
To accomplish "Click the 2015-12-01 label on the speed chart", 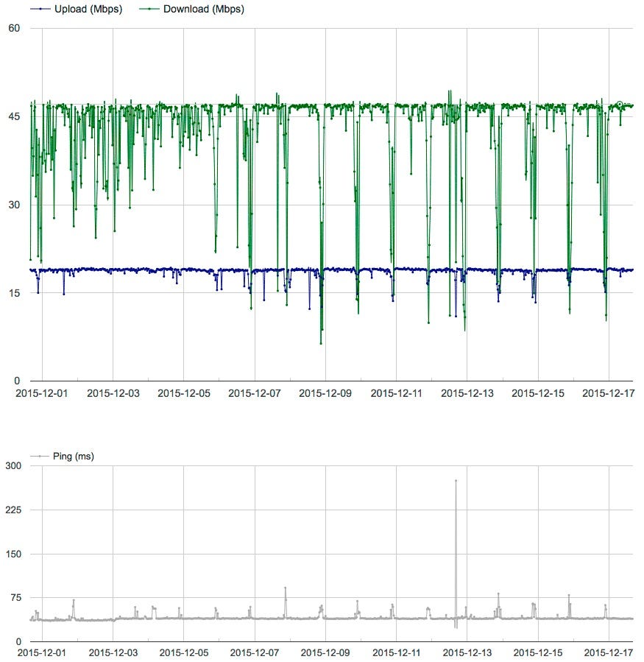I will tap(42, 393).
